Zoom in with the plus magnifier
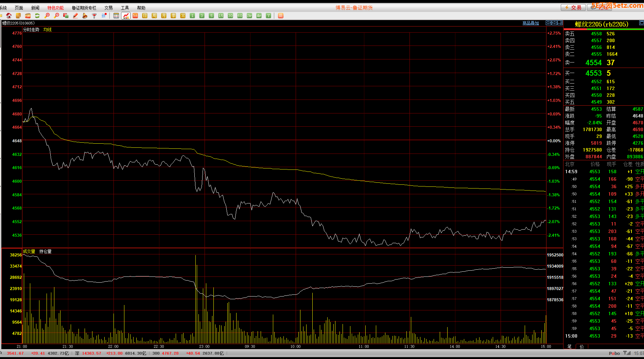The height and width of the screenshot is (359, 644). point(47,16)
